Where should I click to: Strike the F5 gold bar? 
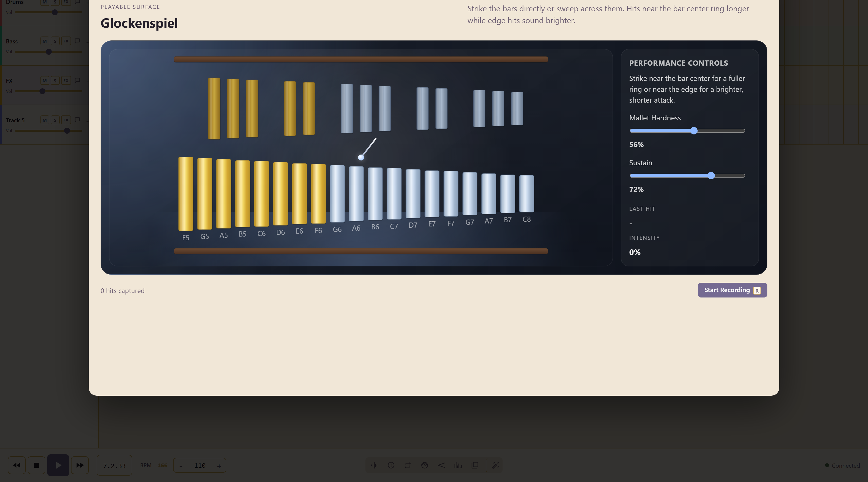pyautogui.click(x=186, y=194)
